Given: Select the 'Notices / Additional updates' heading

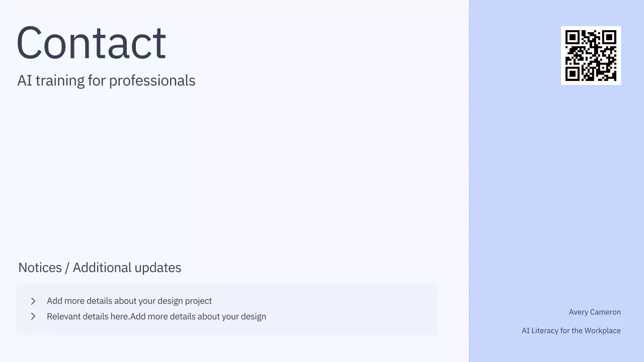Looking at the screenshot, I should click(100, 267).
